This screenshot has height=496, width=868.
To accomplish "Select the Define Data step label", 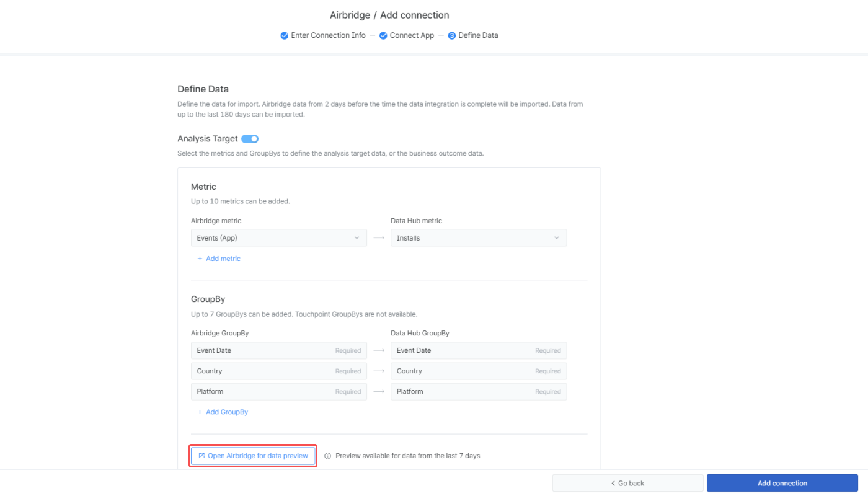I will click(478, 35).
